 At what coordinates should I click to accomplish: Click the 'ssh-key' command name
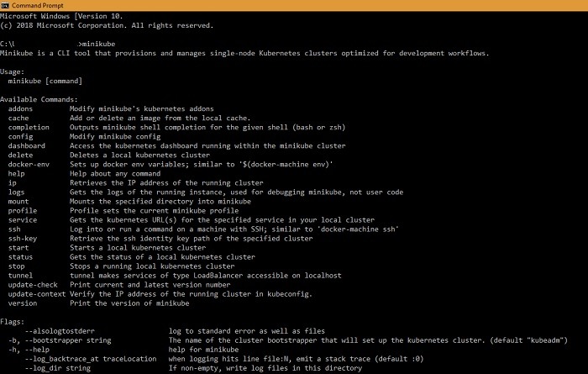[x=23, y=239]
